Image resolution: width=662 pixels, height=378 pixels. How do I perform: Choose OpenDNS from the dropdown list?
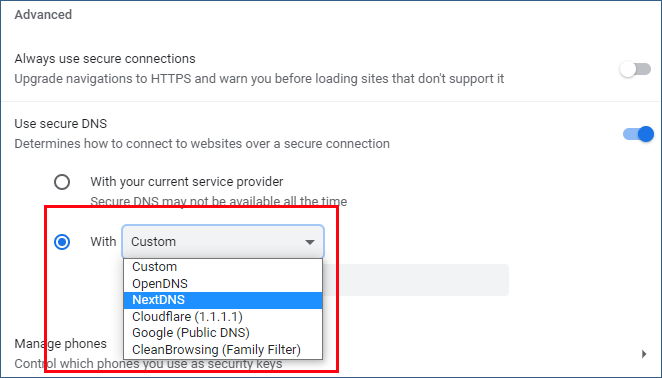coord(223,283)
